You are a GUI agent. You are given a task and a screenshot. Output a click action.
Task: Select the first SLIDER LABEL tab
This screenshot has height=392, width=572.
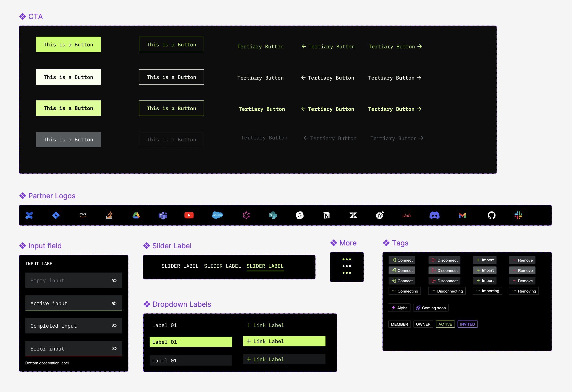pyautogui.click(x=180, y=266)
